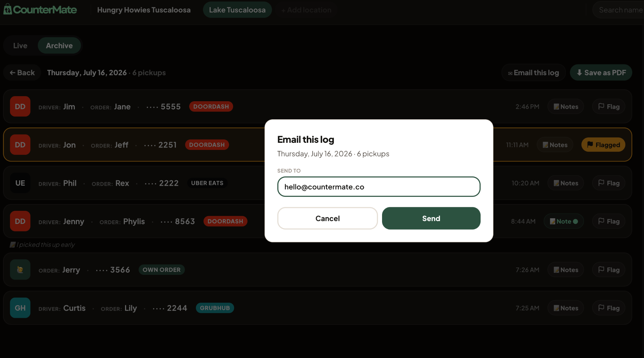Open Notes for Curtis's pickup

tap(566, 308)
